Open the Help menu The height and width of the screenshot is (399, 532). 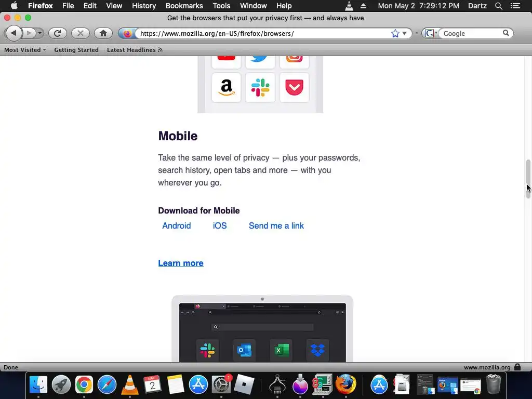point(284,6)
